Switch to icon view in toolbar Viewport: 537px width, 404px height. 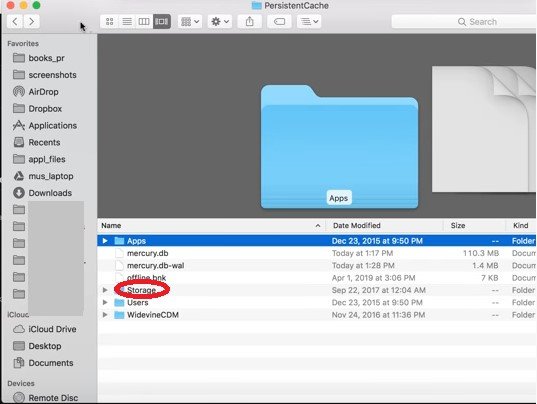(110, 22)
